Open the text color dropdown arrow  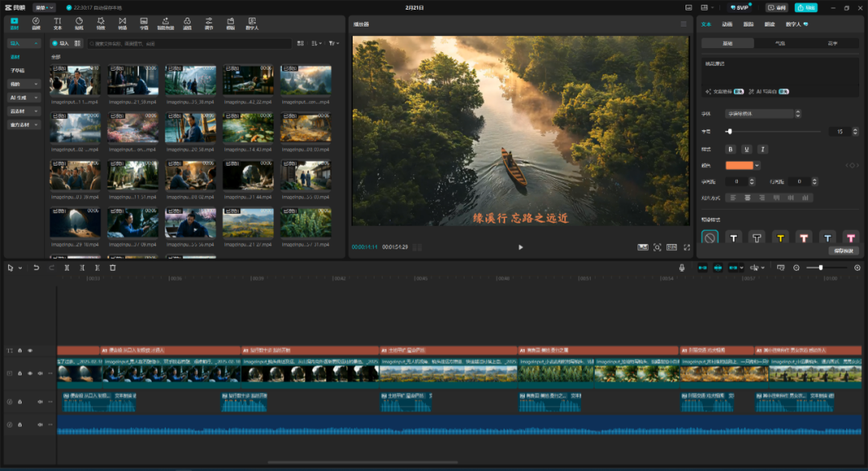(757, 166)
